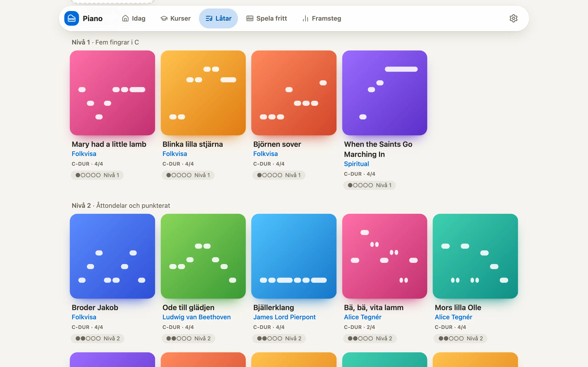This screenshot has height=367, width=588.
Task: Open the blue Bjällerklang song tile
Action: tap(294, 256)
